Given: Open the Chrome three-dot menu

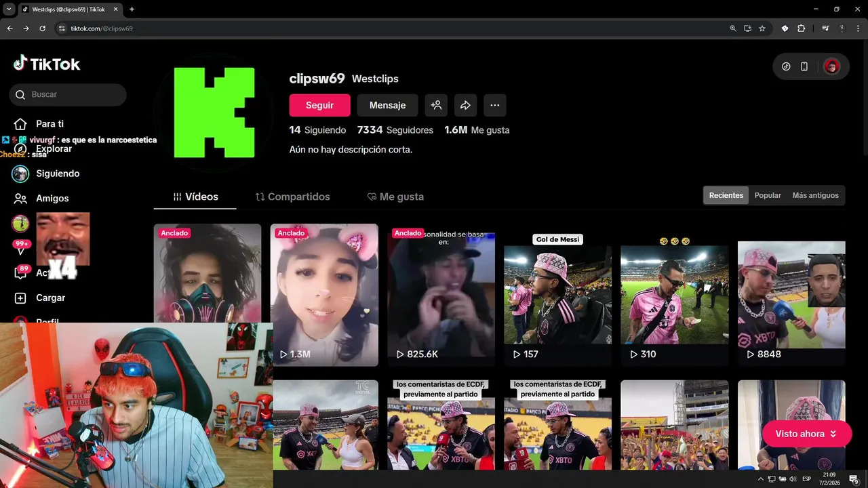Looking at the screenshot, I should point(858,28).
